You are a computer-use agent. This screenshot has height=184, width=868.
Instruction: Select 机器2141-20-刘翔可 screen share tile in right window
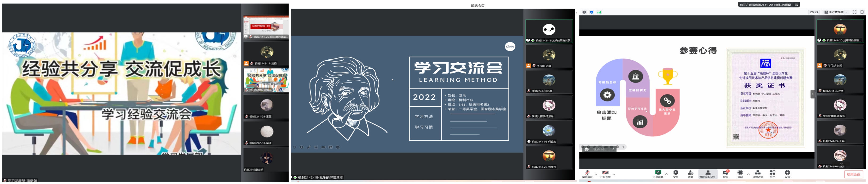click(840, 31)
